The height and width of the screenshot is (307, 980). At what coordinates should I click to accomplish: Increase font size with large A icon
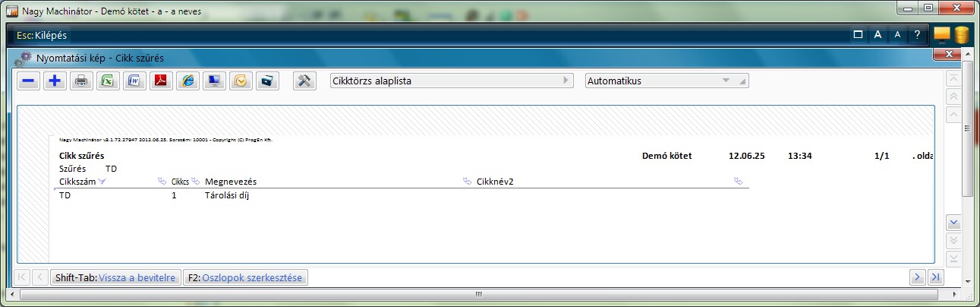pyautogui.click(x=878, y=35)
